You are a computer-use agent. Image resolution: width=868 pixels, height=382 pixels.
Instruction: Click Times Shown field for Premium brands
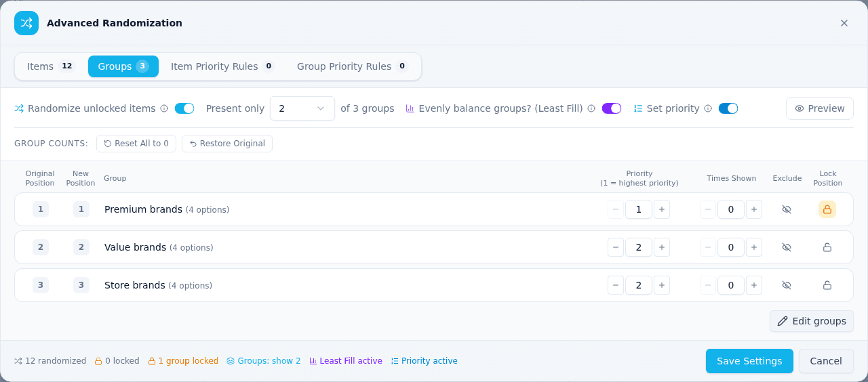[x=731, y=209]
